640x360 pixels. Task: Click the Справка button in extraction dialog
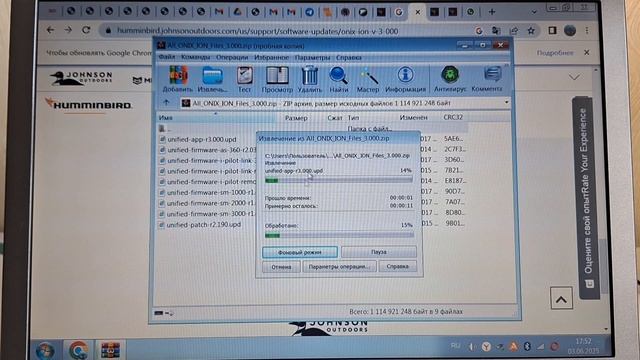click(x=398, y=266)
